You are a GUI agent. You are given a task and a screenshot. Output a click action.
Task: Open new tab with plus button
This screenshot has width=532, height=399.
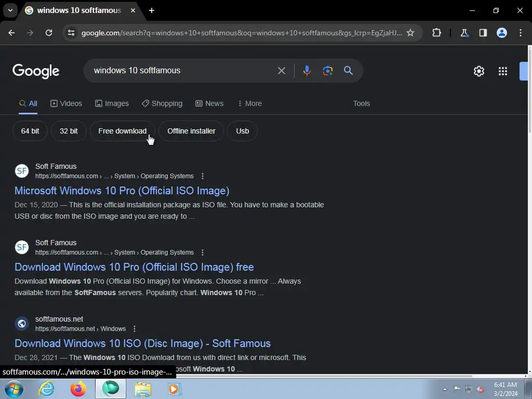point(152,10)
